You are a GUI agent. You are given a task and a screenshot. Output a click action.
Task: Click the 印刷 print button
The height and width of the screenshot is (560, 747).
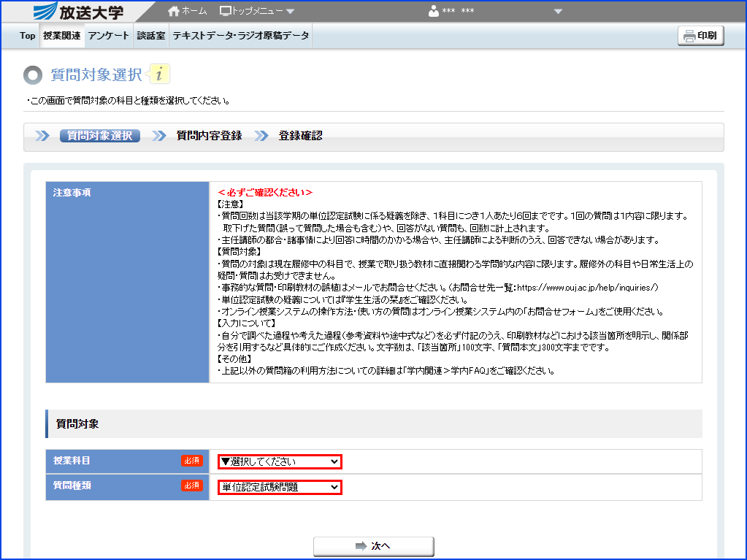pyautogui.click(x=701, y=35)
